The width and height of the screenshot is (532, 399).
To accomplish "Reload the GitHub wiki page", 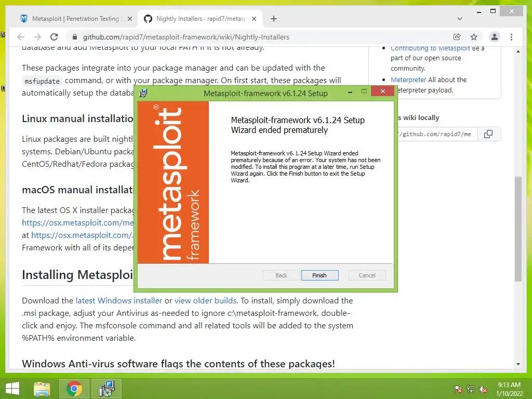I will pos(54,37).
